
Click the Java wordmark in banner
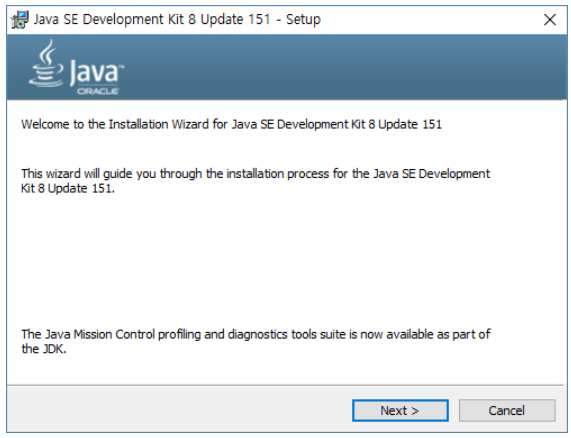(x=94, y=72)
